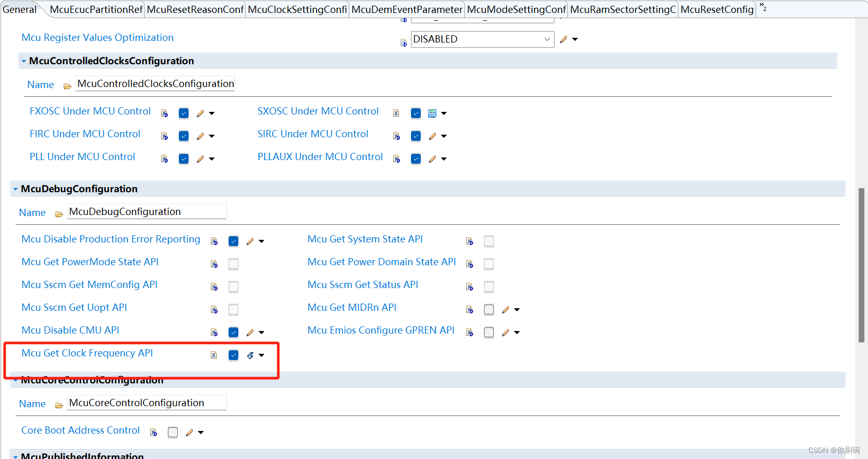Click pencil icon for Core Boot Address Control

(x=190, y=433)
